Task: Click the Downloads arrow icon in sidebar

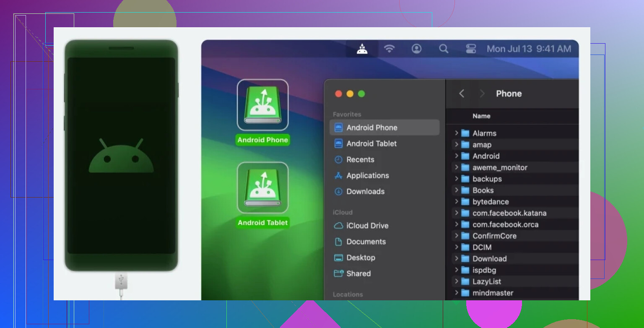Action: [x=338, y=191]
